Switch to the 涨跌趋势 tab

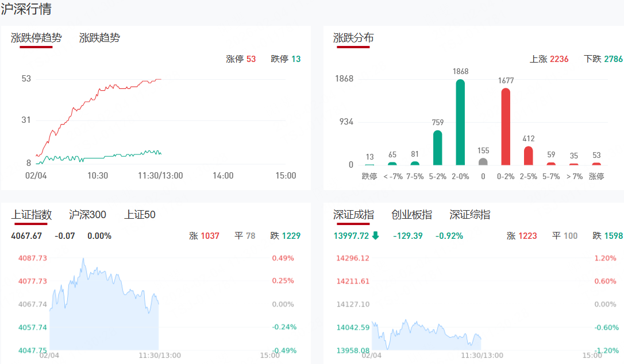point(99,38)
